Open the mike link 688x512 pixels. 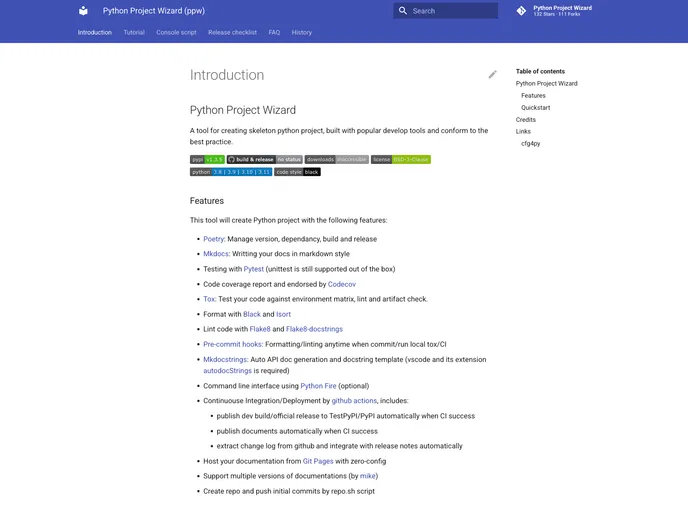click(x=368, y=476)
